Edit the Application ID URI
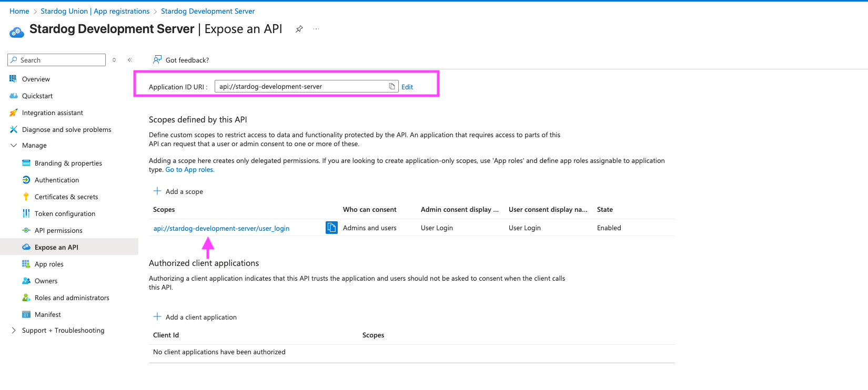868x390 pixels. 407,87
